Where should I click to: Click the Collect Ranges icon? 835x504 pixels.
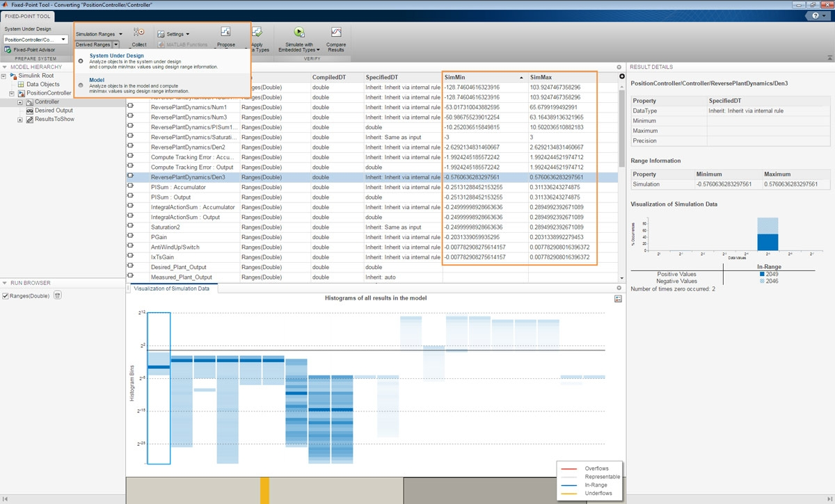tap(138, 33)
